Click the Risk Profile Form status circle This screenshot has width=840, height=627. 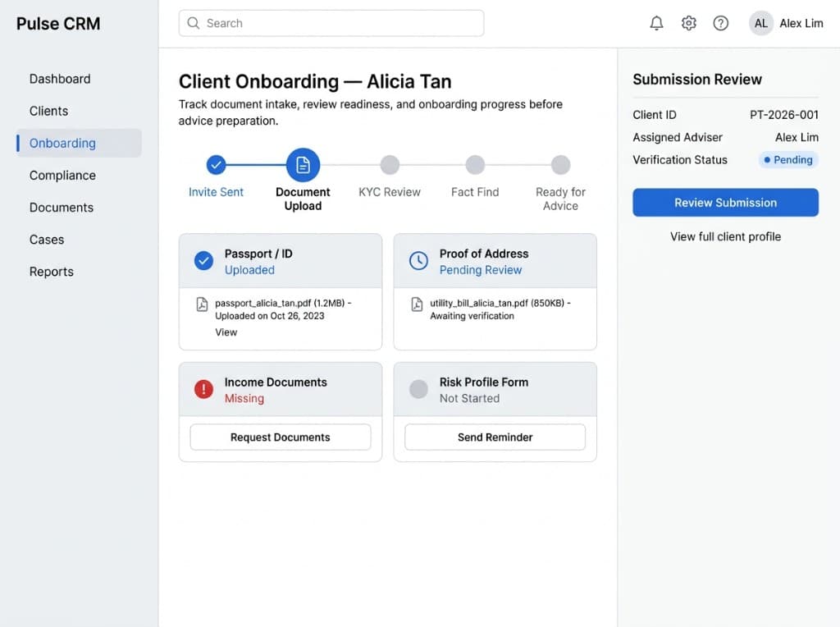(x=418, y=389)
